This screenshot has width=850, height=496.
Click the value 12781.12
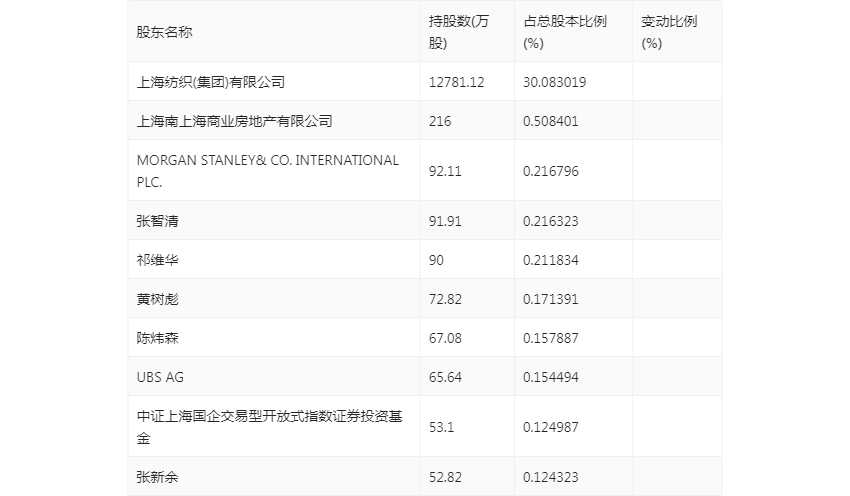tap(456, 82)
